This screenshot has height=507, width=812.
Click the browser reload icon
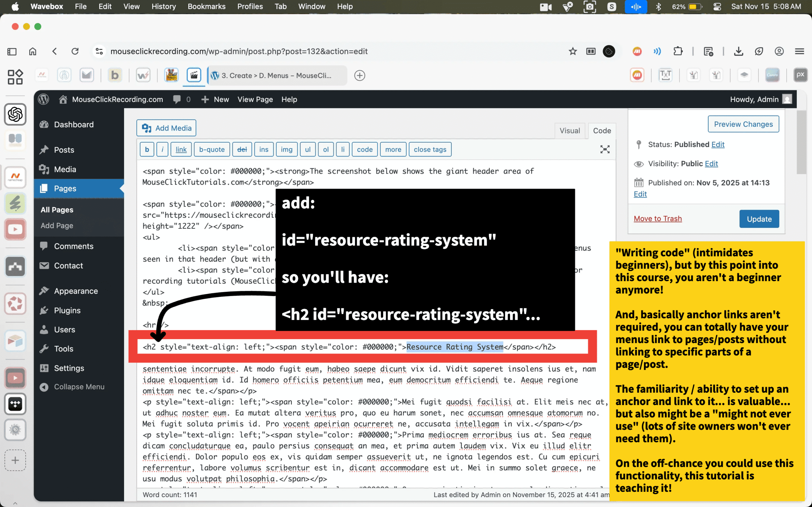click(75, 51)
